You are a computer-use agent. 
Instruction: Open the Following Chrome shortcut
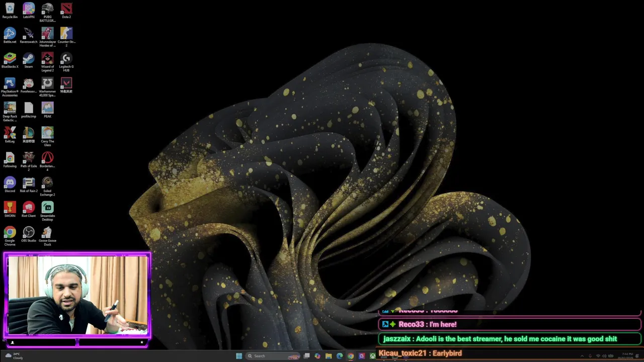coord(10,160)
